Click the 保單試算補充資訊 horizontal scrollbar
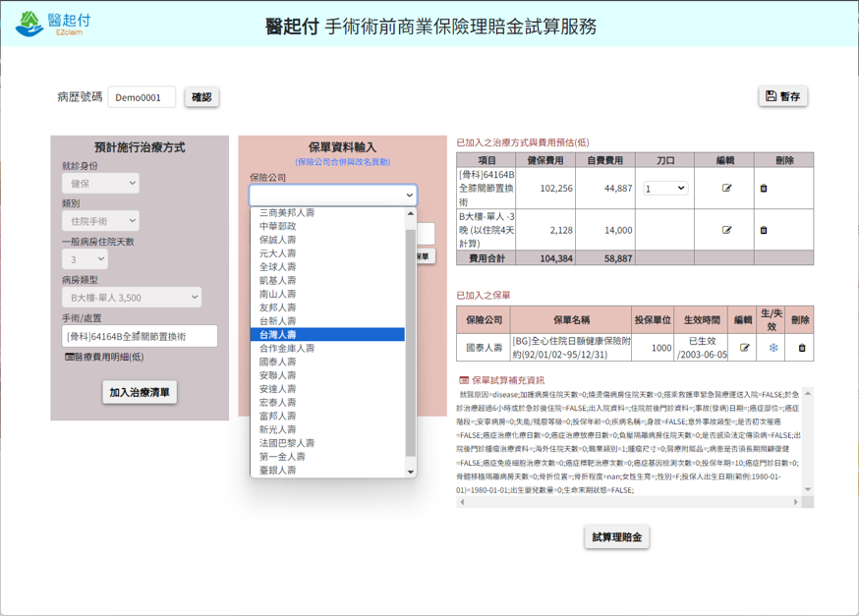This screenshot has height=616, width=859. tap(629, 502)
